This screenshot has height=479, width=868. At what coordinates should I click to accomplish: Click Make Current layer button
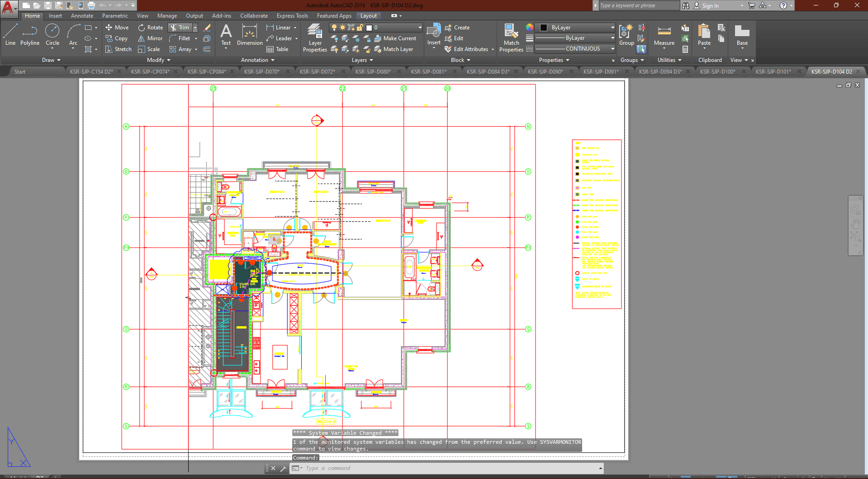coord(395,38)
